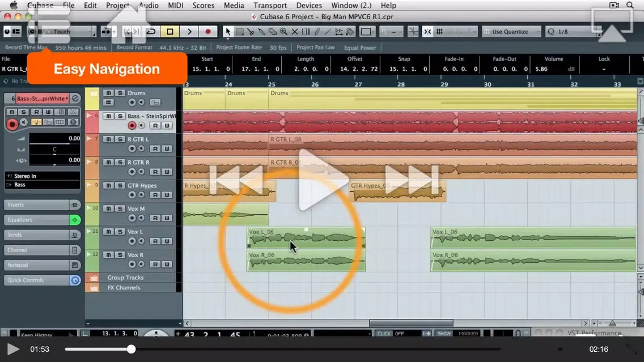644x362 pixels.
Task: Toggle the Snap on/off button
Action: 427,32
